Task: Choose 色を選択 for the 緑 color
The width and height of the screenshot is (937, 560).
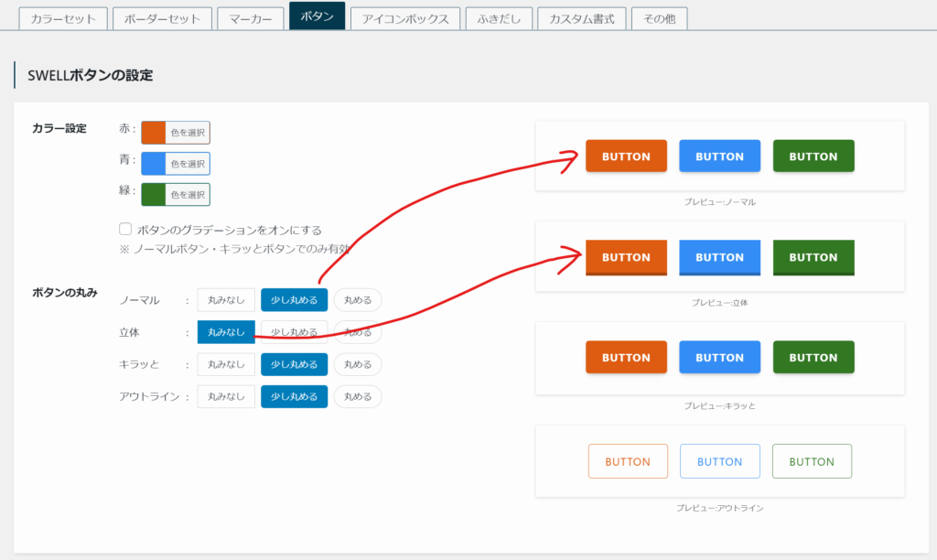Action: (187, 195)
